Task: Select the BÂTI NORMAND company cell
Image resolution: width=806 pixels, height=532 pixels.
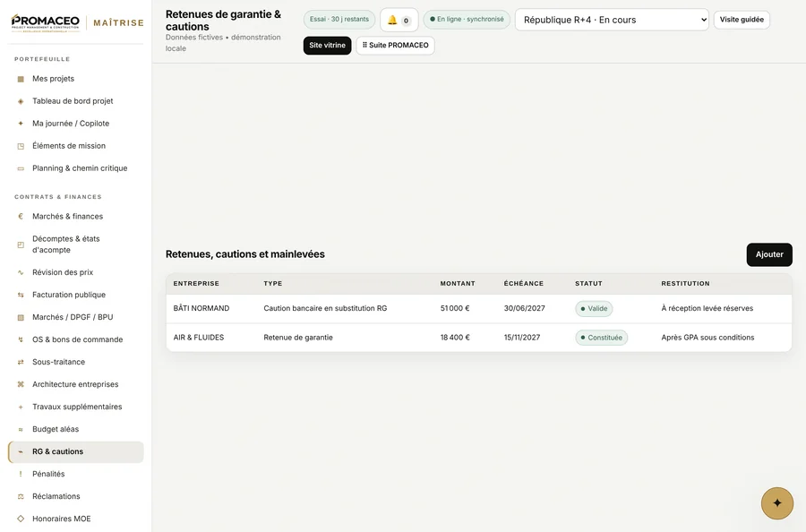Action: pyautogui.click(x=201, y=308)
